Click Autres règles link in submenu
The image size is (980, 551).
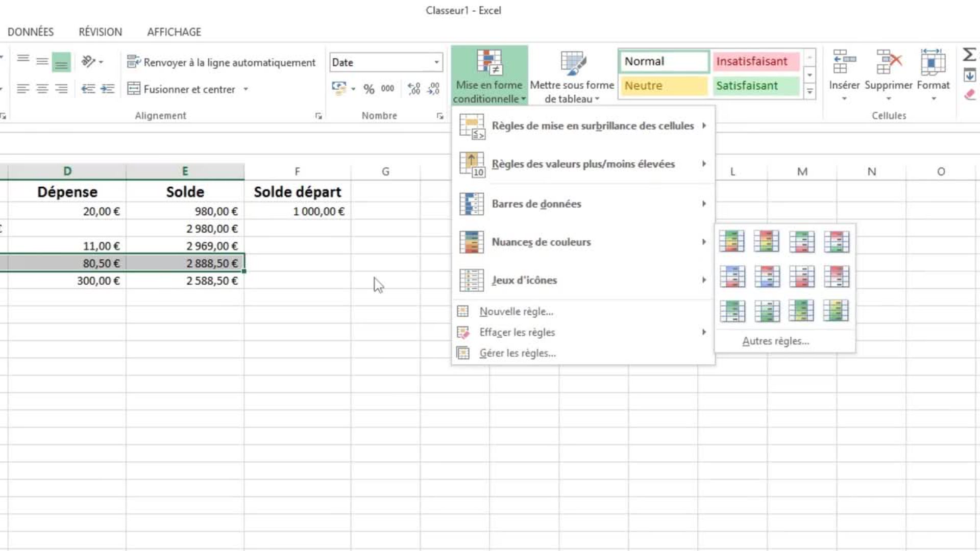(x=775, y=341)
